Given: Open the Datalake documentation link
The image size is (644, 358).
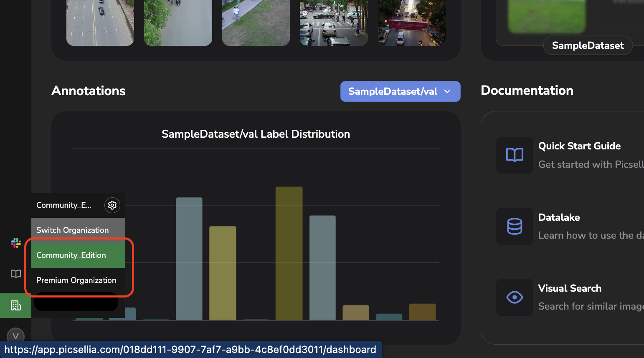Looking at the screenshot, I should pyautogui.click(x=559, y=217).
